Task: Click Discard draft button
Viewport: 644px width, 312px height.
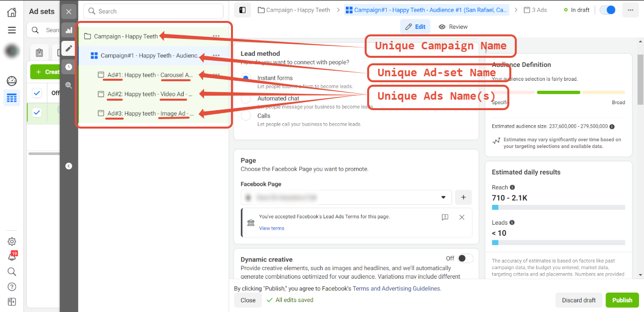Action: point(579,300)
